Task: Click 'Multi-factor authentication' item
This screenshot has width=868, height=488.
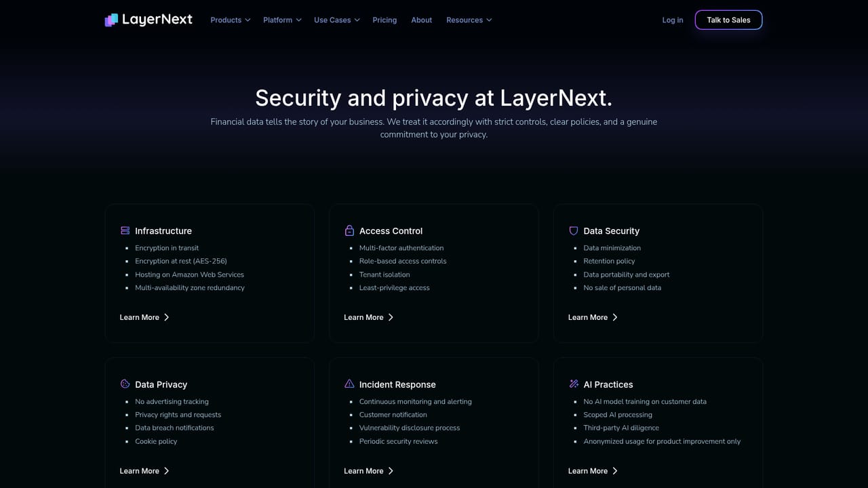Action: pos(401,248)
